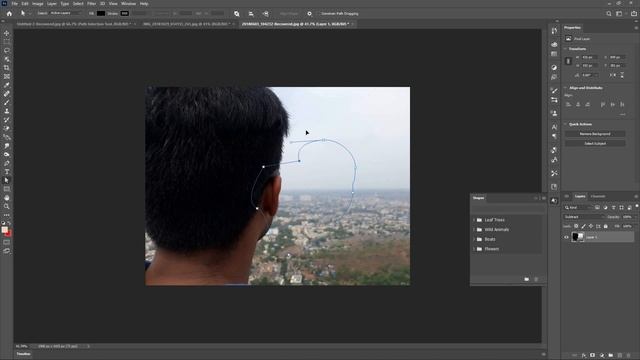Screen dimensions: 640x360
Task: Click Layer 1 thumbnail
Action: 578,237
